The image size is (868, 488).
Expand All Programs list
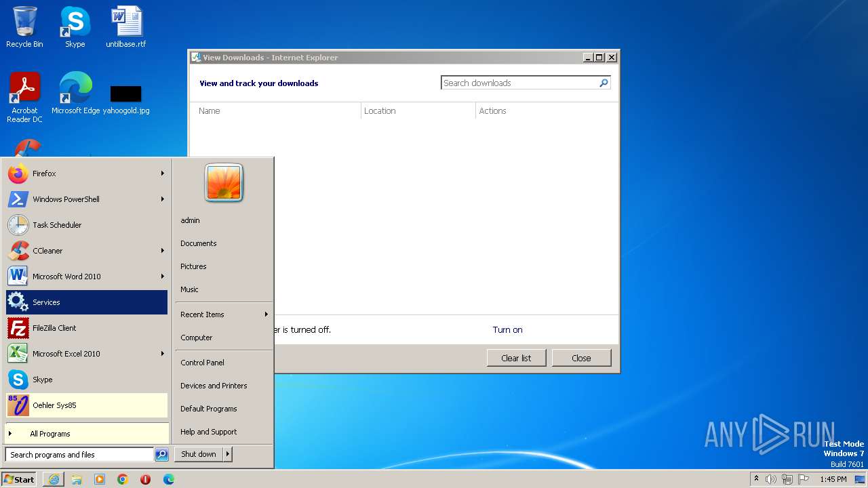[87, 434]
